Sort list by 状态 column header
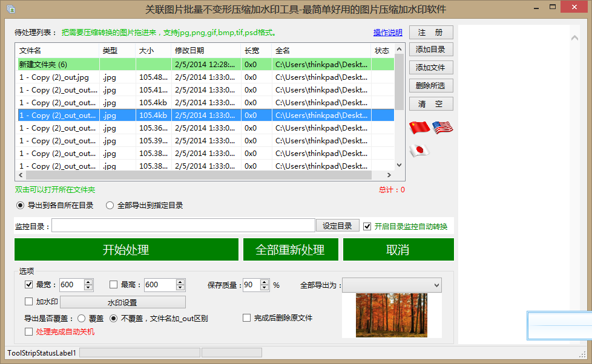The width and height of the screenshot is (592, 364). click(x=383, y=51)
